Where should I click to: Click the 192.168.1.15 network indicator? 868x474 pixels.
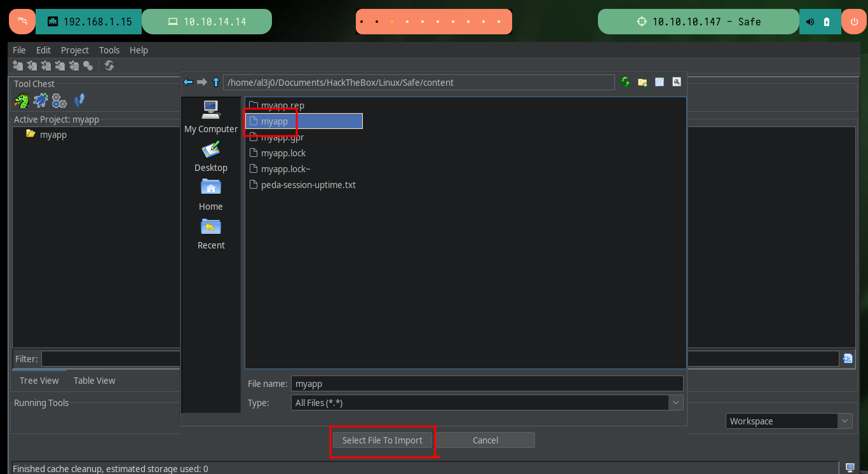tap(89, 22)
